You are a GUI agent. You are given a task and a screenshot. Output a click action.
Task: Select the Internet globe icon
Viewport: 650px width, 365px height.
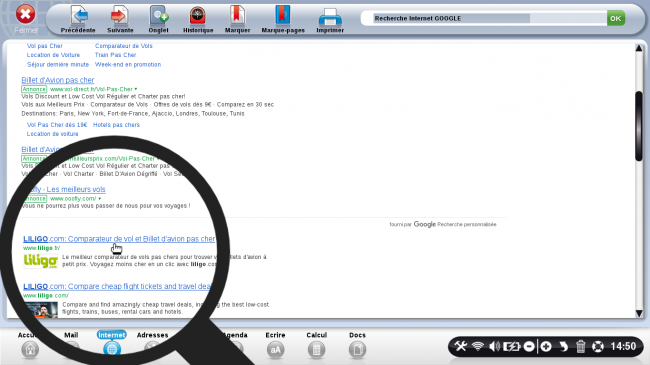[112, 348]
